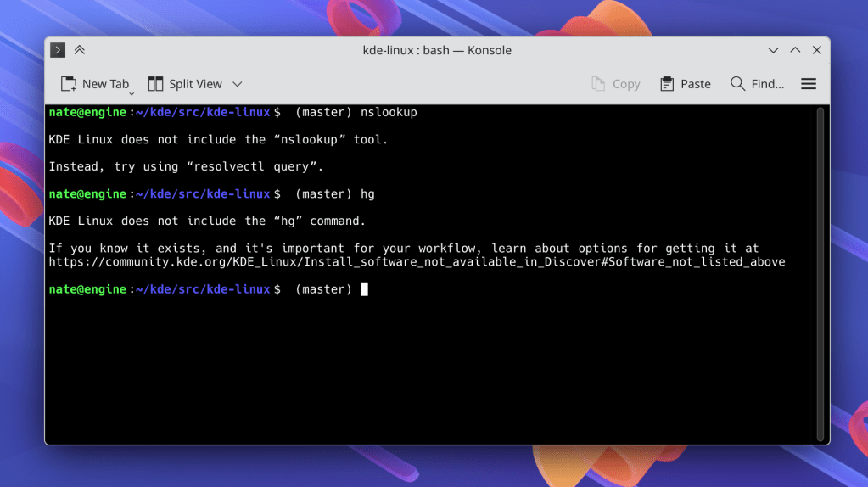Maximize the Konsole window

[796, 50]
